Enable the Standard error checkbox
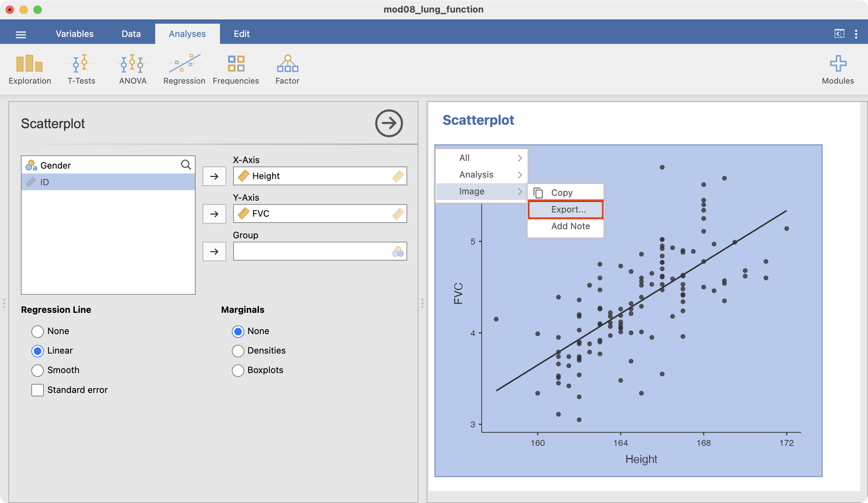The image size is (868, 503). click(x=38, y=390)
